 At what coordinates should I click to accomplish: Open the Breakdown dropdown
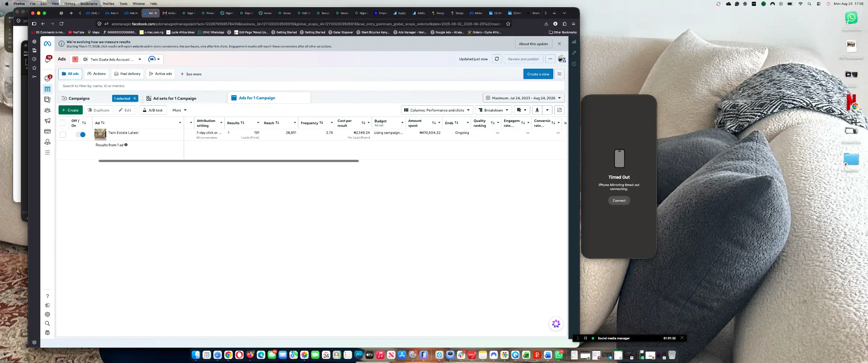coord(493,110)
